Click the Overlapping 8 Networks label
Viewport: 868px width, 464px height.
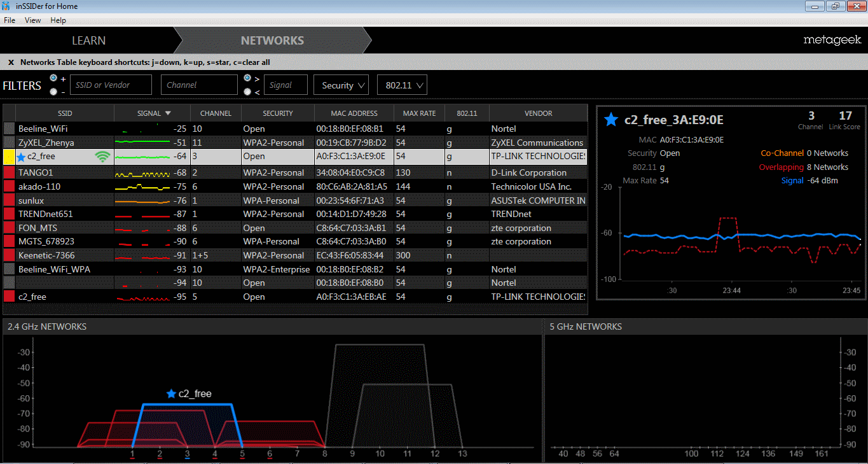click(804, 167)
